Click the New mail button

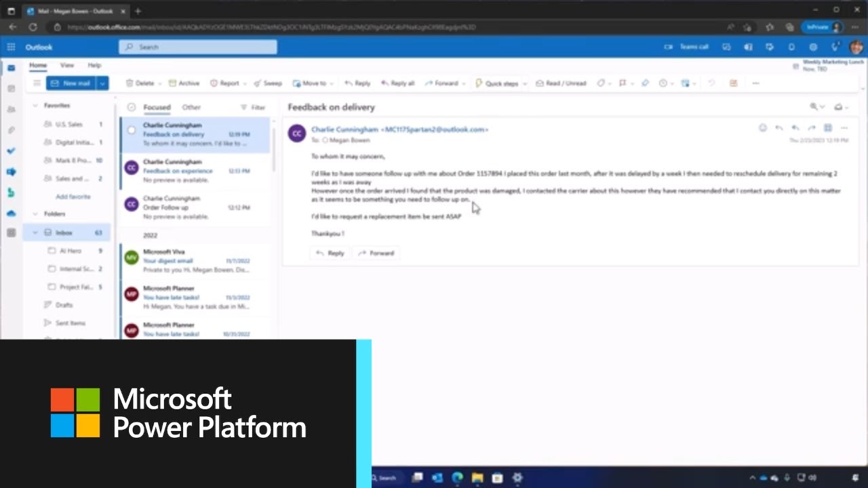[71, 83]
